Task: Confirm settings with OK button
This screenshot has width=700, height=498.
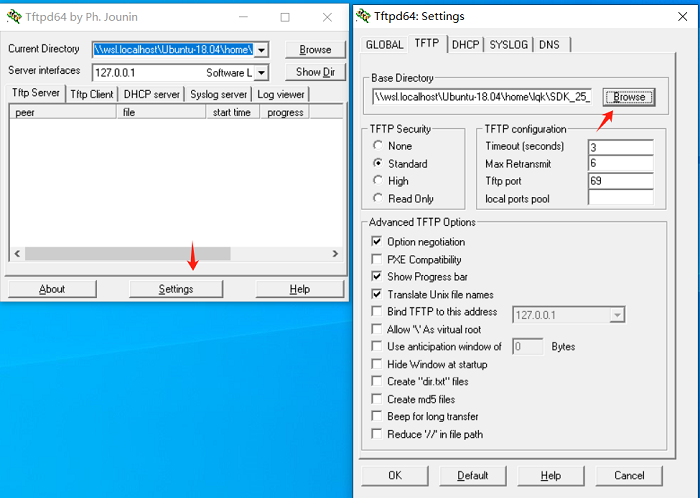Action: click(395, 476)
